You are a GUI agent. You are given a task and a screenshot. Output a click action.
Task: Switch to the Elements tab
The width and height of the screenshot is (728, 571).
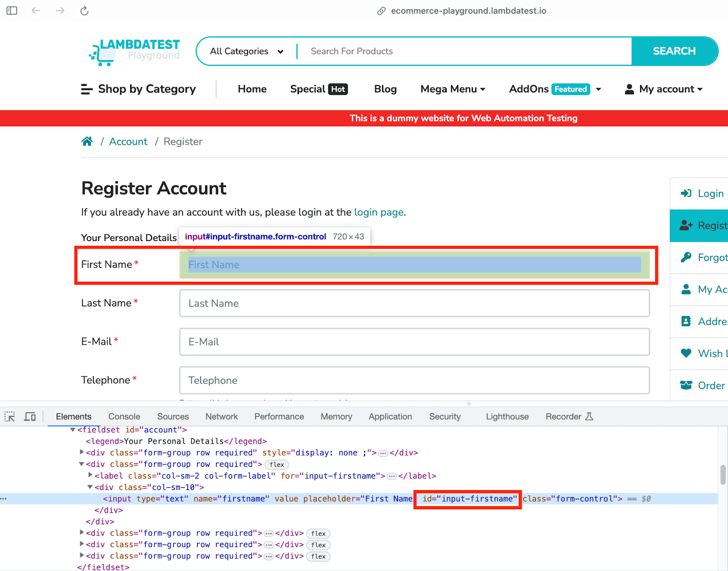coord(74,416)
